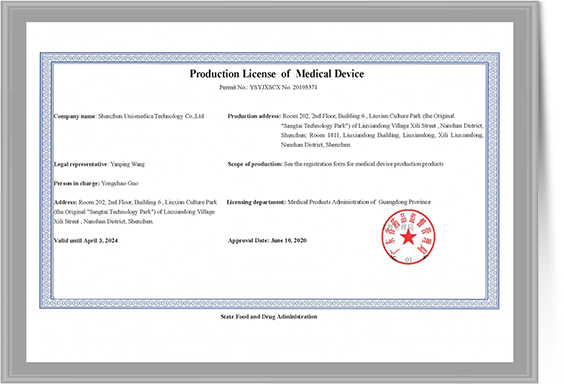Click the Address label in the left column
Image resolution: width=564 pixels, height=384 pixels.
tap(65, 202)
